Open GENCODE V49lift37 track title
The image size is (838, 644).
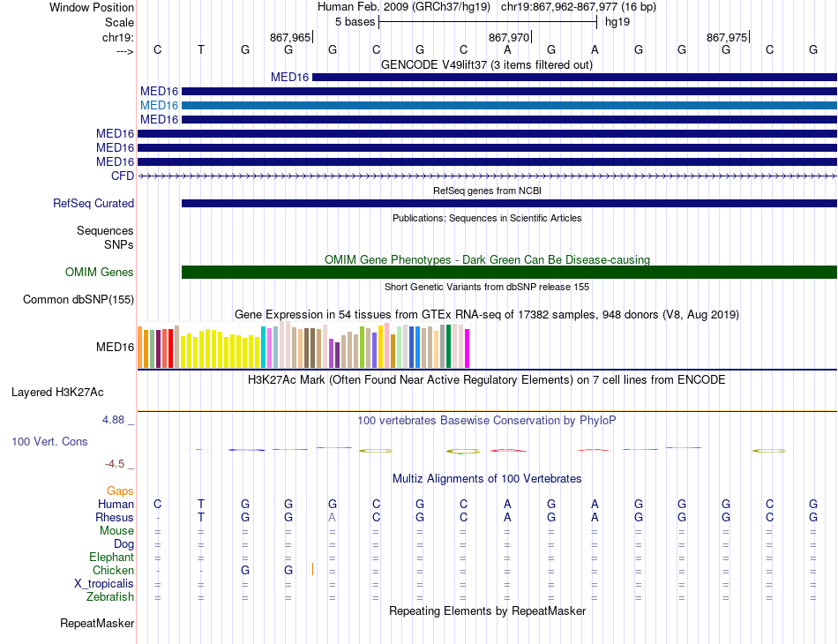487,65
